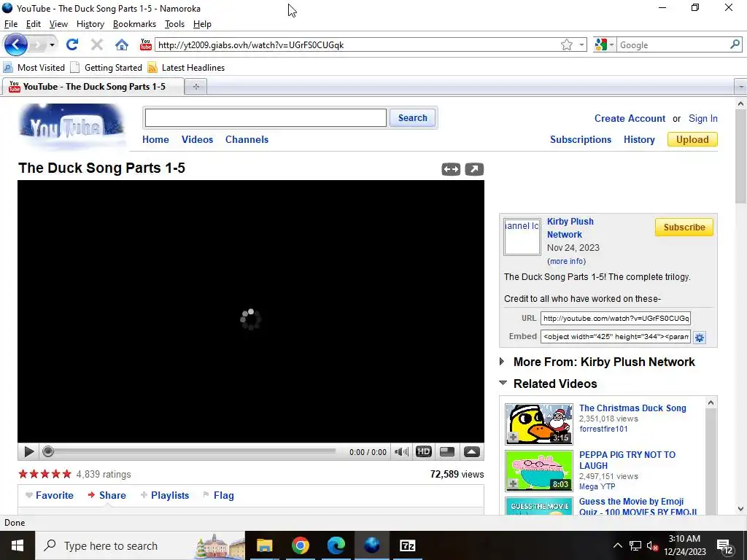747x560 pixels.
Task: Rate video with the fifth star
Action: 66,474
